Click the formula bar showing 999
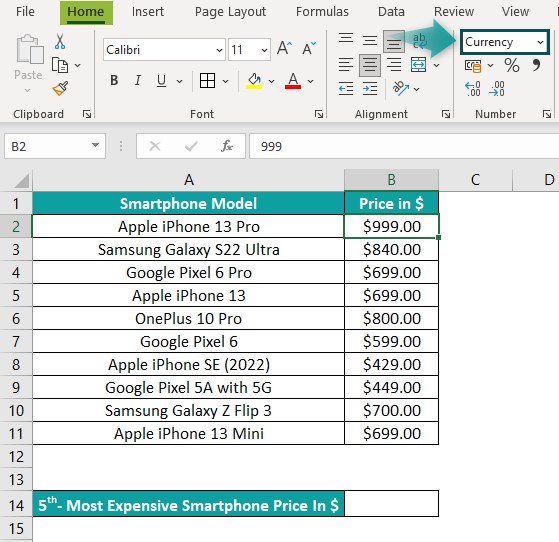 point(404,146)
